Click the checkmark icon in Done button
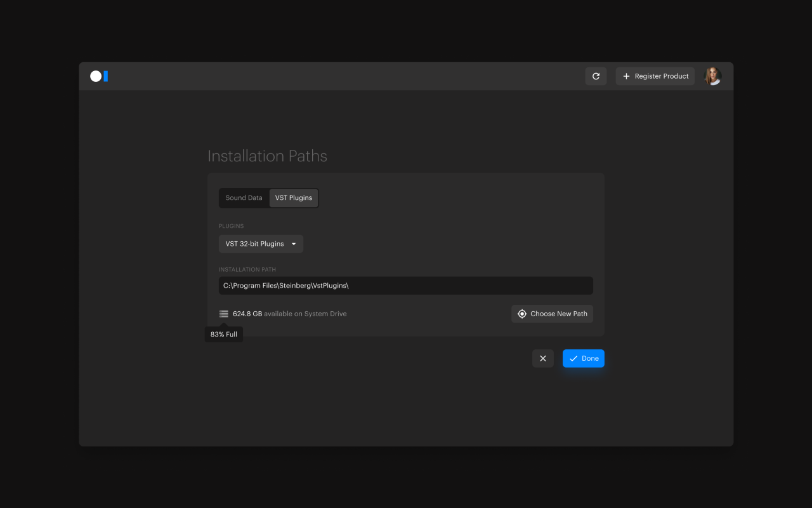 tap(573, 359)
